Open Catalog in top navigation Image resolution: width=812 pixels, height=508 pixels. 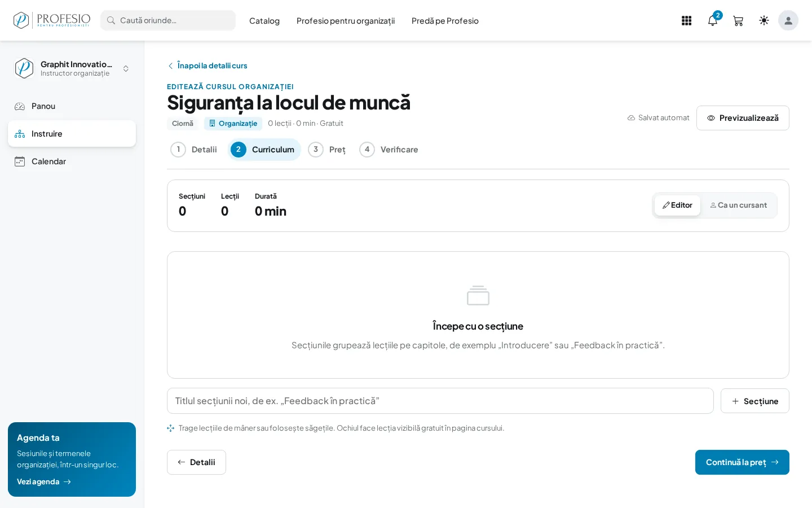(264, 21)
